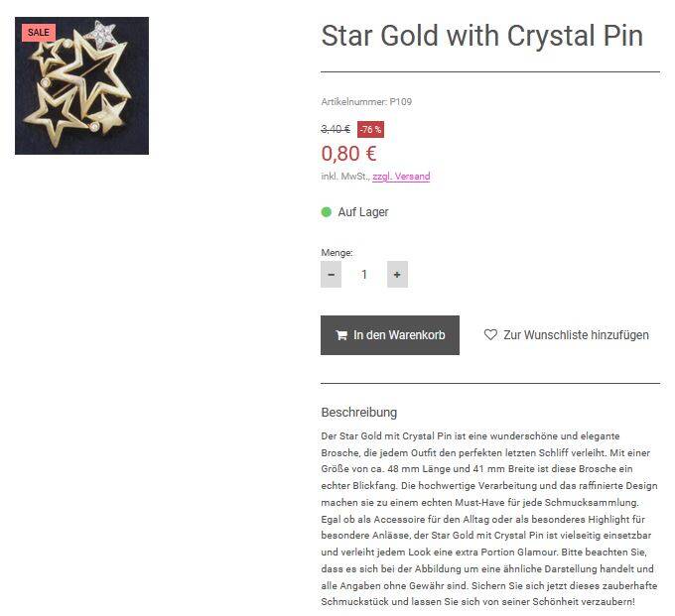Screen dimensions: 675x616
Task: Click the 0,80 € sale price
Action: pyautogui.click(x=348, y=153)
